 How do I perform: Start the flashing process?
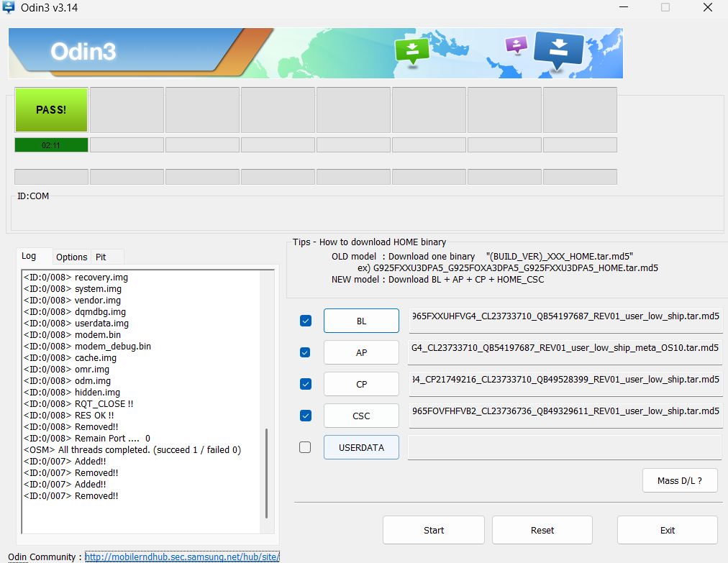434,530
